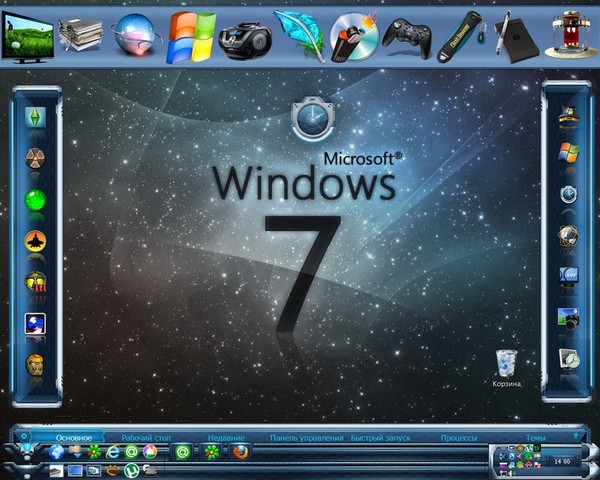
Task: Click the Russian flag language indicator in tray
Action: pyautogui.click(x=504, y=465)
